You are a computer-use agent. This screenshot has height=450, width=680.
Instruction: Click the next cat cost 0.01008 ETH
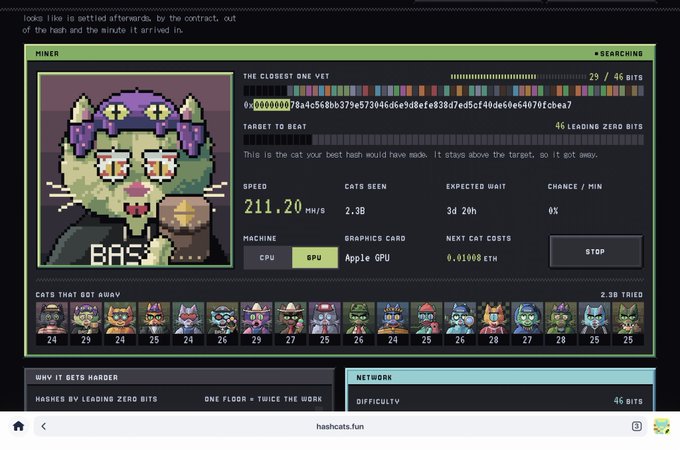(472, 258)
